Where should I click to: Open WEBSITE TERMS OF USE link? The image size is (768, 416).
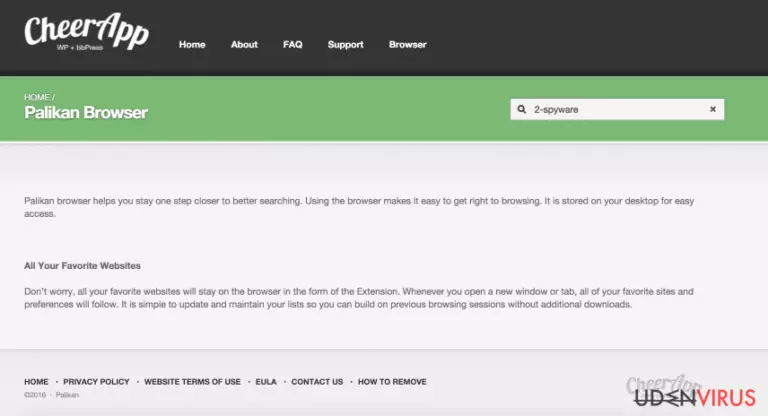(x=192, y=382)
